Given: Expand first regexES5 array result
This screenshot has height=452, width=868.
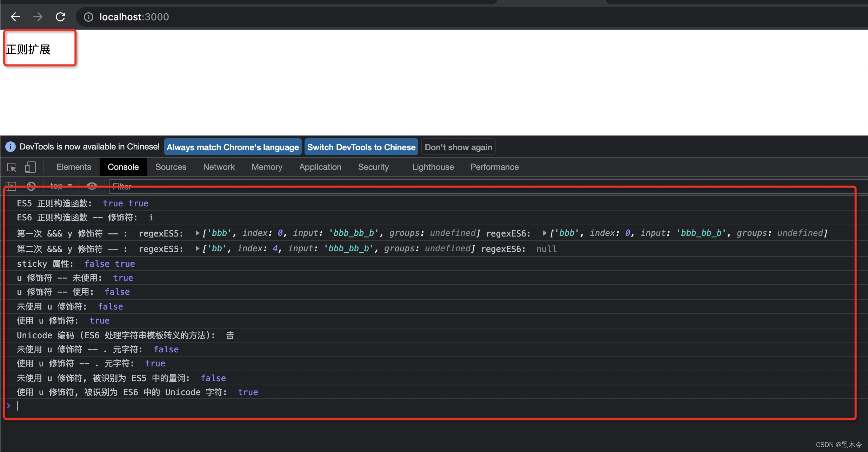Looking at the screenshot, I should 198,233.
